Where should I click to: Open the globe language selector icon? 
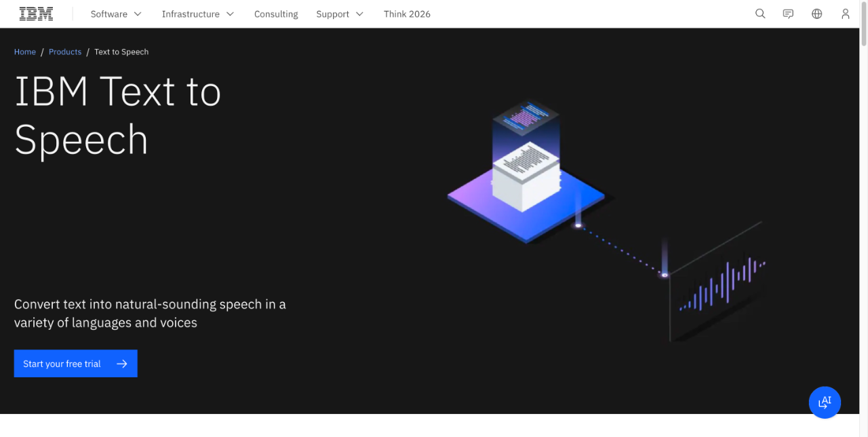(x=816, y=14)
